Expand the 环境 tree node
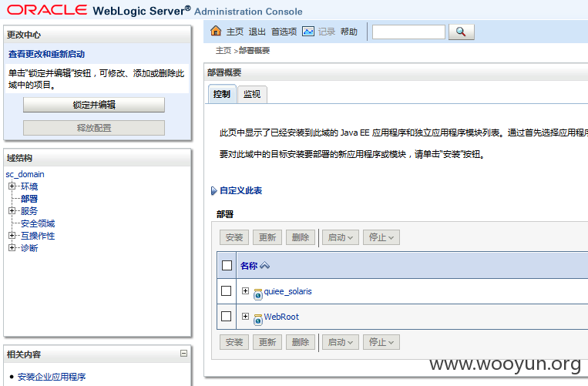588x386 pixels. (x=12, y=186)
